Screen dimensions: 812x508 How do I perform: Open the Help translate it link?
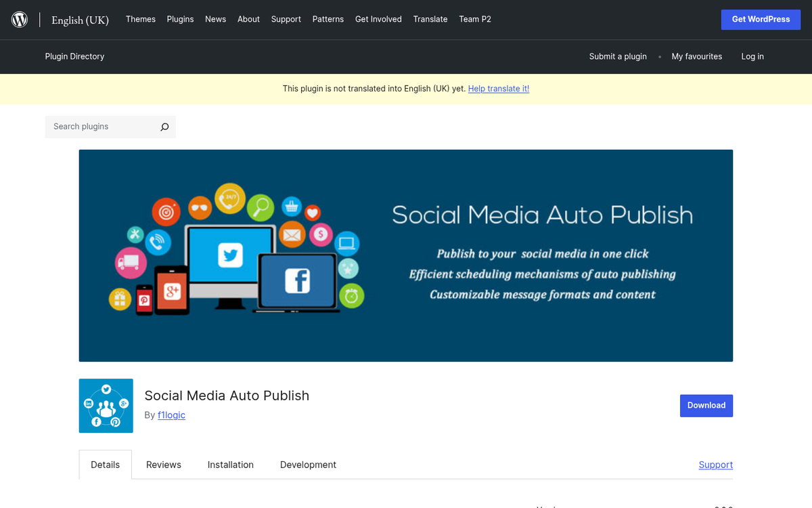499,88
